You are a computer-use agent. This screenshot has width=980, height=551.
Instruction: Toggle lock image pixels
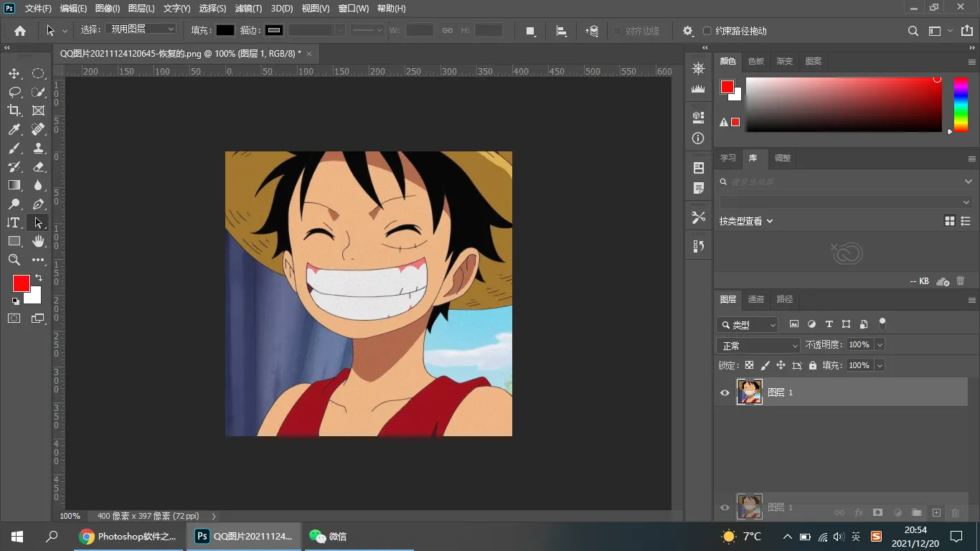(x=765, y=365)
